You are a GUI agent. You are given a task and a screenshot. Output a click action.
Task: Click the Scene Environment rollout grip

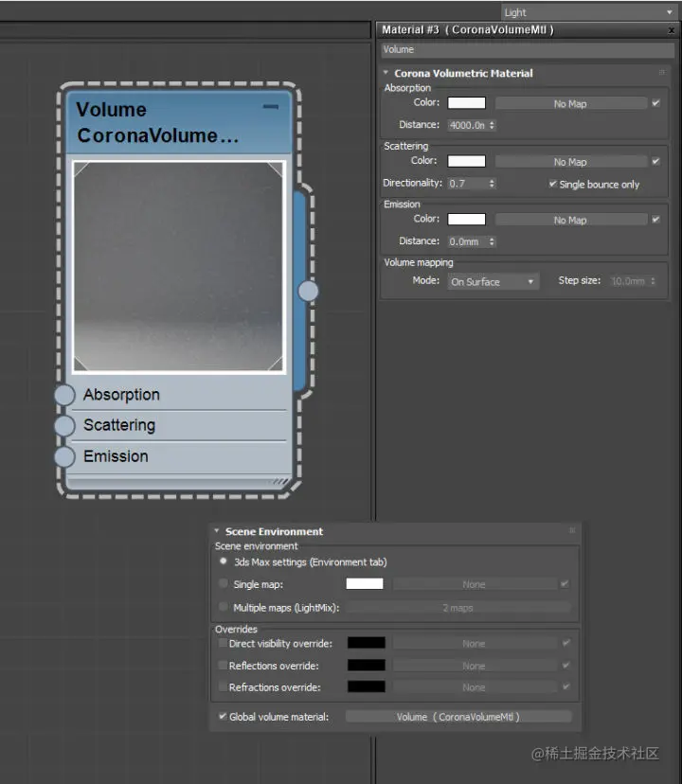[572, 530]
